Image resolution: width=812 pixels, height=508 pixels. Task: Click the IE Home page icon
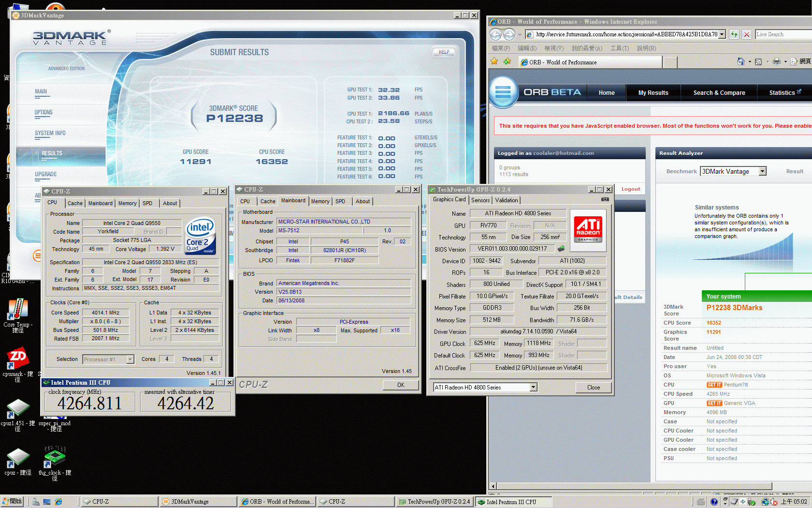click(x=741, y=61)
